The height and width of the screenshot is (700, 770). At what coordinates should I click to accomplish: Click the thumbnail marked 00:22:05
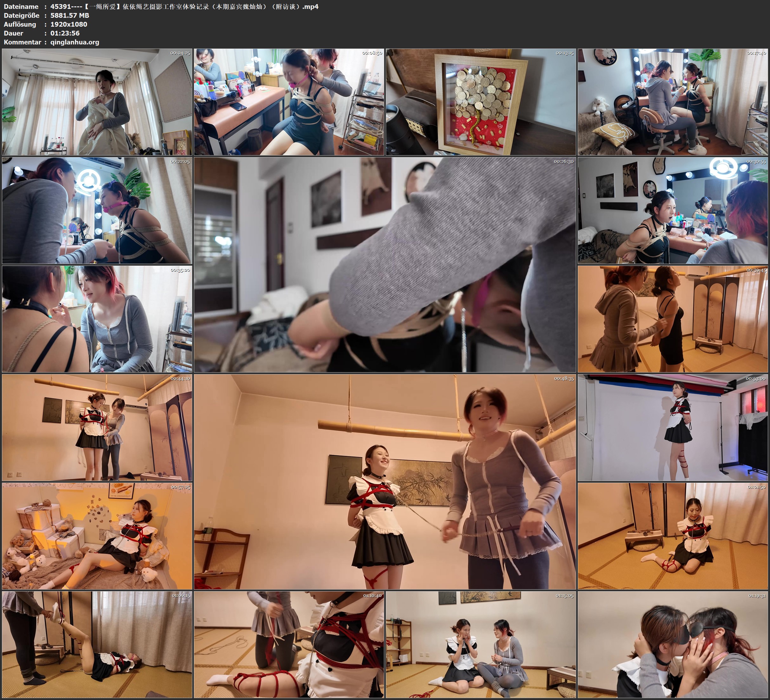97,210
